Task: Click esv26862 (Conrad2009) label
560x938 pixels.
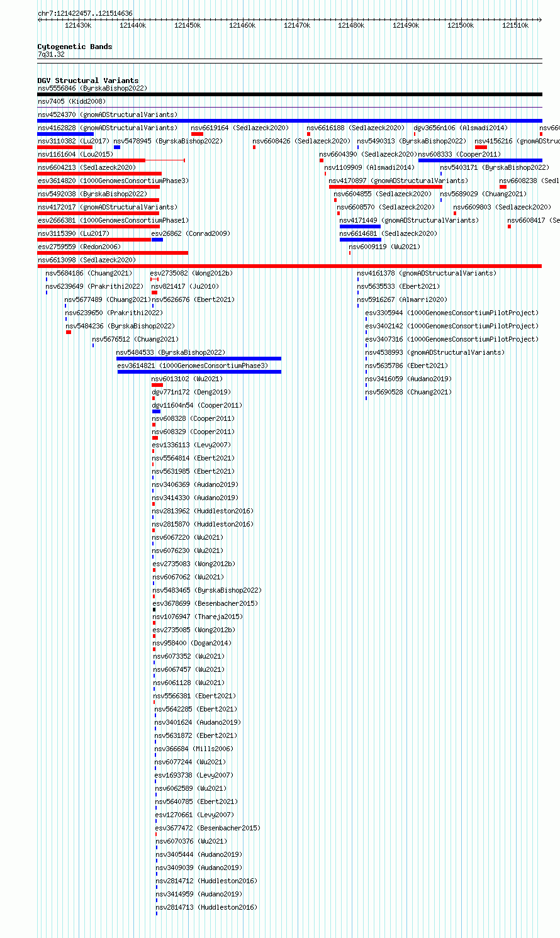Action: (191, 233)
